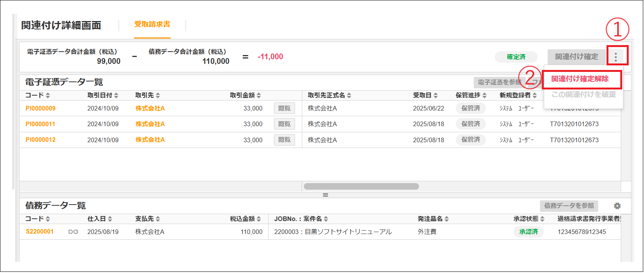Open the S2200001 debt data link
This screenshot has height=273, width=644.
(40, 232)
